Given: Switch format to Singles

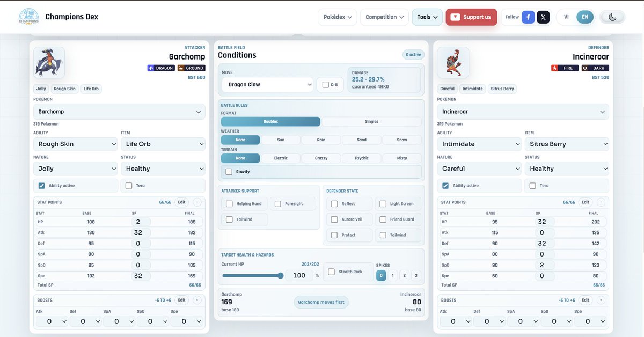Looking at the screenshot, I should [x=372, y=122].
